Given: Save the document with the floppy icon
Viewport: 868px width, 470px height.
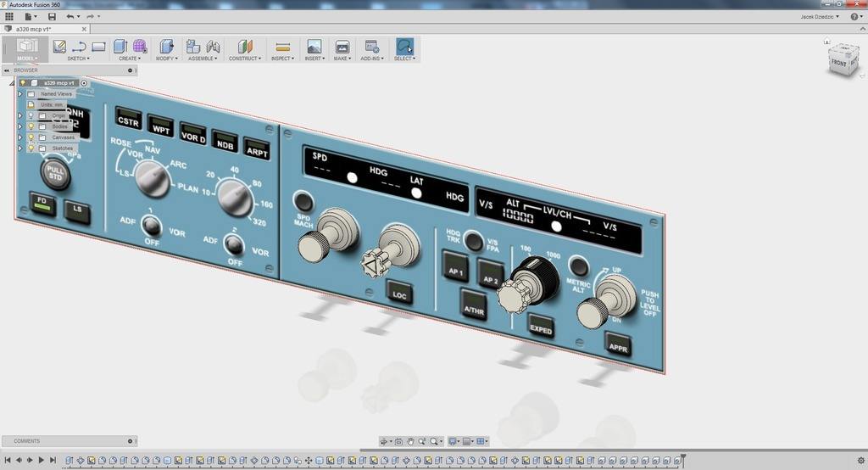Looking at the screenshot, I should point(52,17).
